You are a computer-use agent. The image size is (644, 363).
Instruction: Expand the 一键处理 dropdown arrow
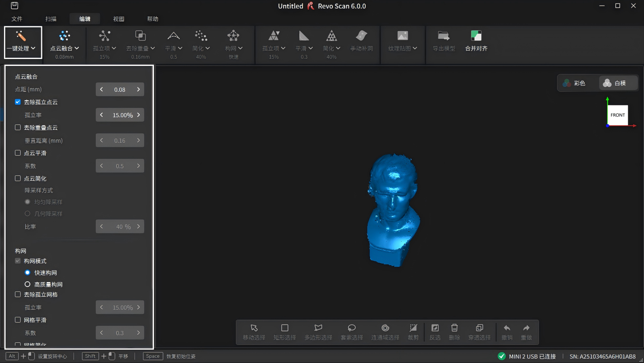tap(33, 48)
